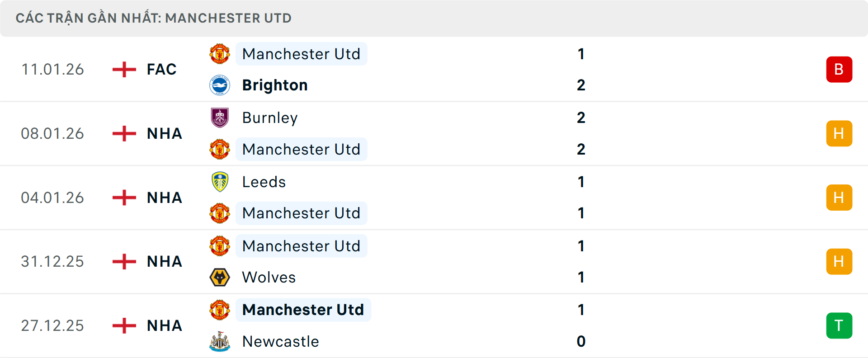Open the Burnley team link

[270, 118]
